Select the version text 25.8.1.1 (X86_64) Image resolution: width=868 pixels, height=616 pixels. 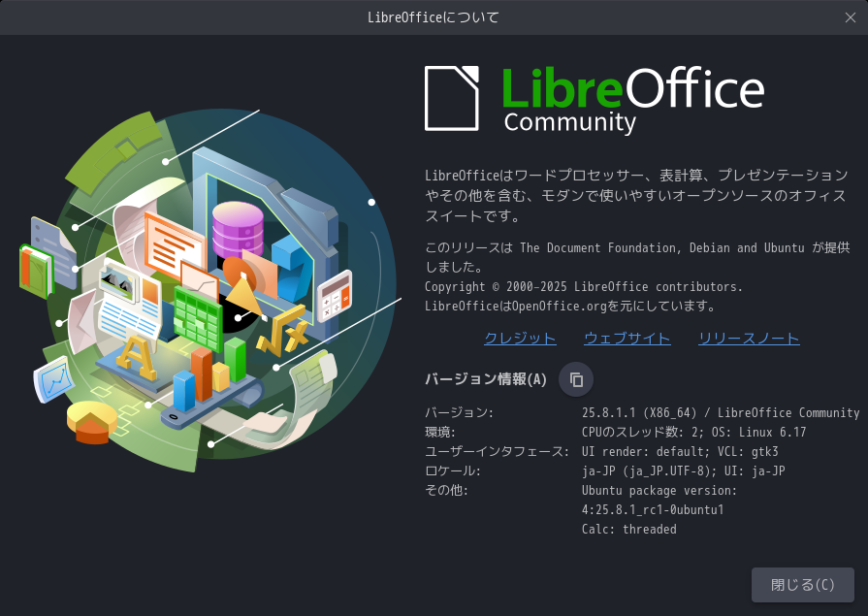pyautogui.click(x=639, y=412)
